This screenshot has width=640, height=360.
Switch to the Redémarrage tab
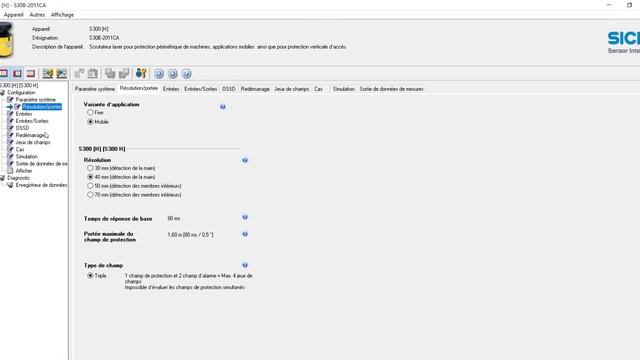coord(255,89)
